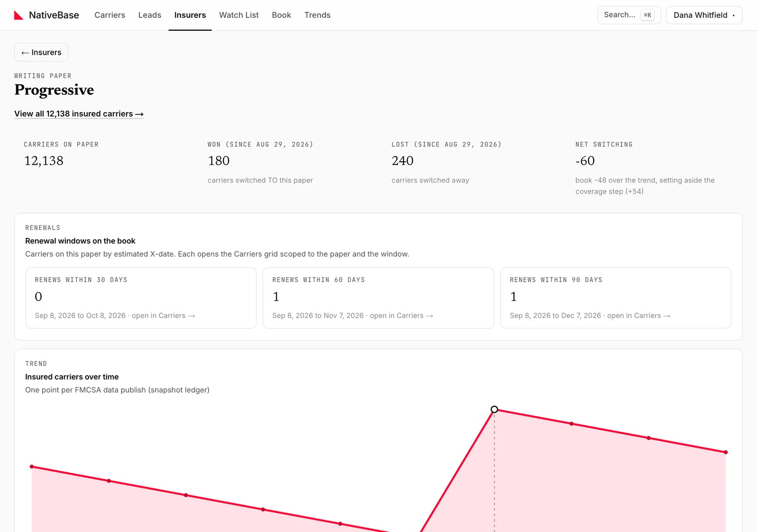Open the Renews within 90 days card

616,298
